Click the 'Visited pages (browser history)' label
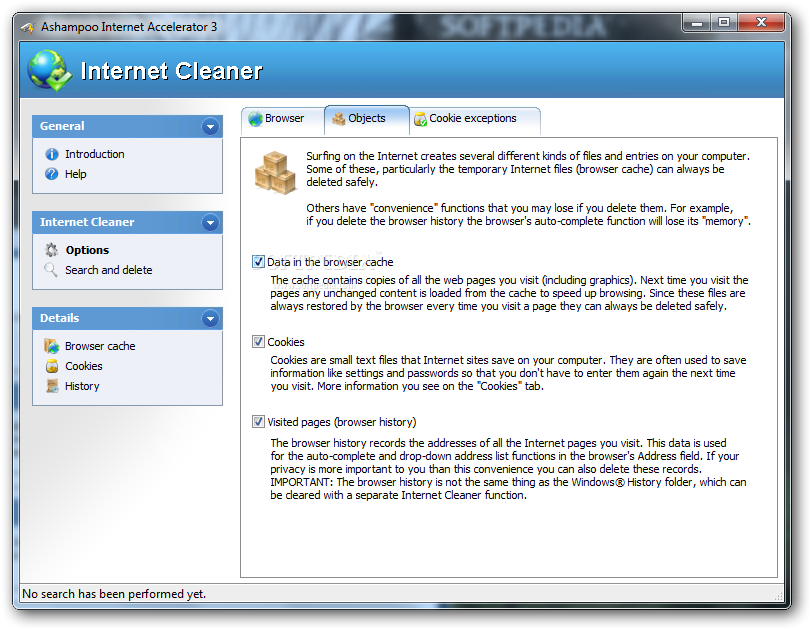The width and height of the screenshot is (812, 630). (x=342, y=422)
